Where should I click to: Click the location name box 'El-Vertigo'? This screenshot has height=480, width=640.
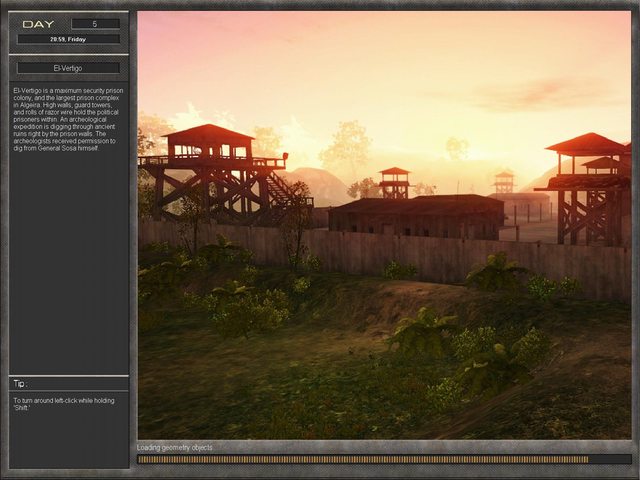coord(68,68)
